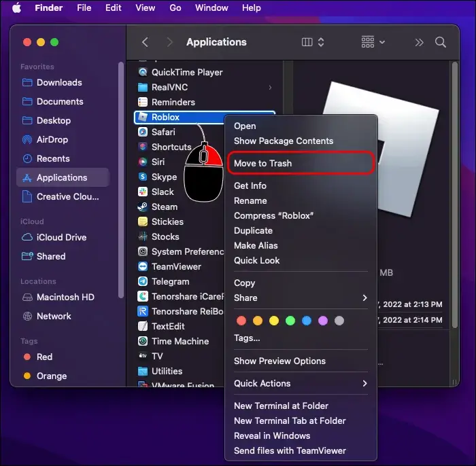The image size is (476, 466).
Task: Expand the Share submenu arrow
Action: (364, 298)
